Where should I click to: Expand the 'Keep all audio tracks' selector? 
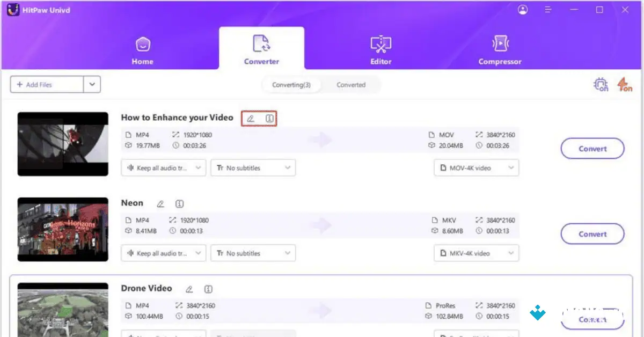(x=163, y=167)
